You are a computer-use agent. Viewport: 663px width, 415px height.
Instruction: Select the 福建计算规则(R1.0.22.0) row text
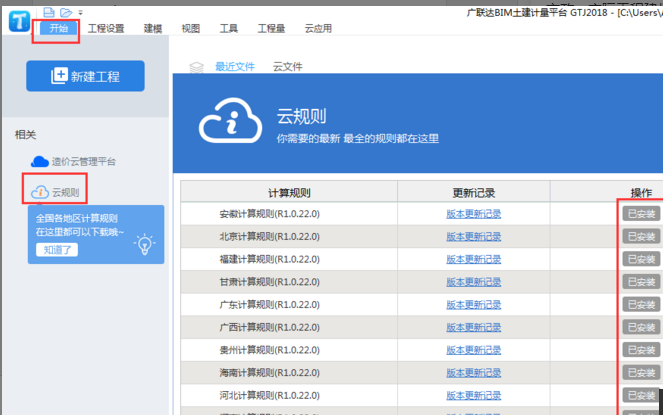point(269,259)
